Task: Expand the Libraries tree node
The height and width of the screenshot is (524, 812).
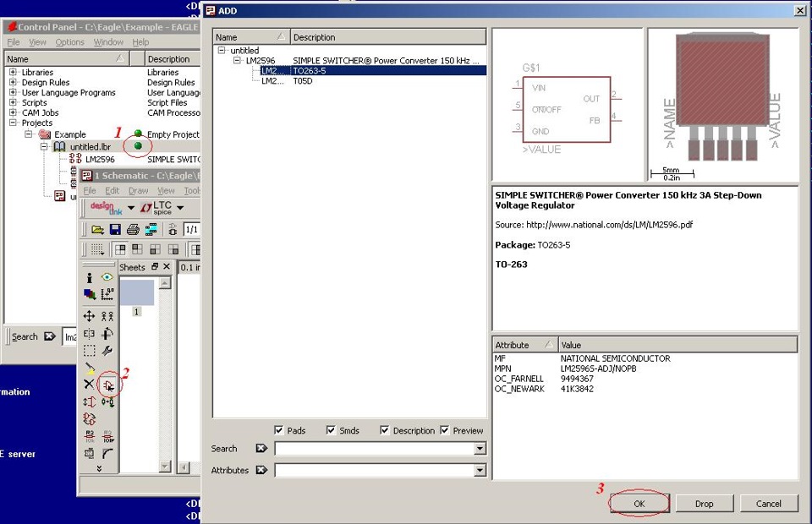Action: coord(13,72)
